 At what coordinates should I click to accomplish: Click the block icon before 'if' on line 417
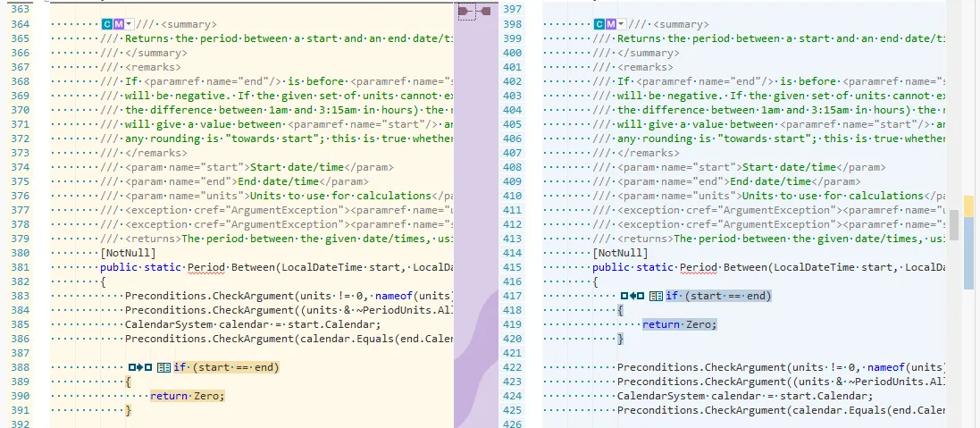tap(655, 296)
